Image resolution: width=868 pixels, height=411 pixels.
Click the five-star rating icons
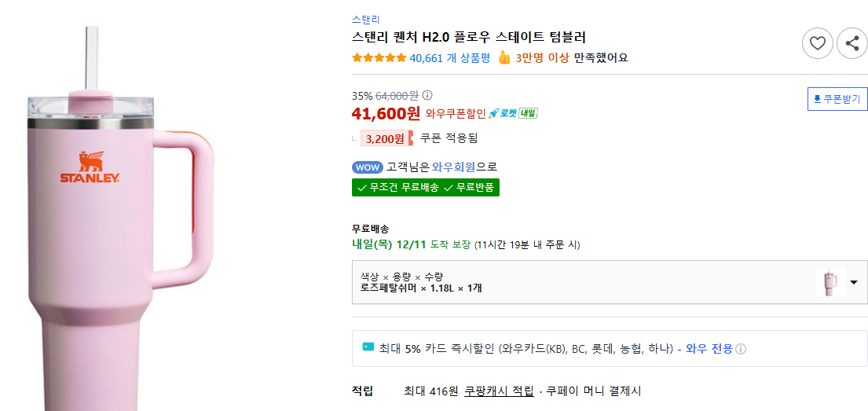tap(379, 57)
